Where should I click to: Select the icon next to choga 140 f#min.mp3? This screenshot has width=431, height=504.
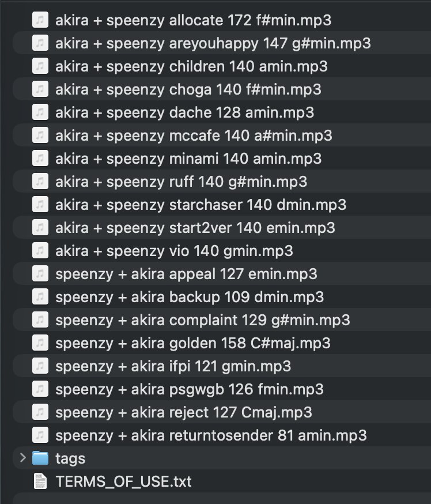tap(40, 89)
